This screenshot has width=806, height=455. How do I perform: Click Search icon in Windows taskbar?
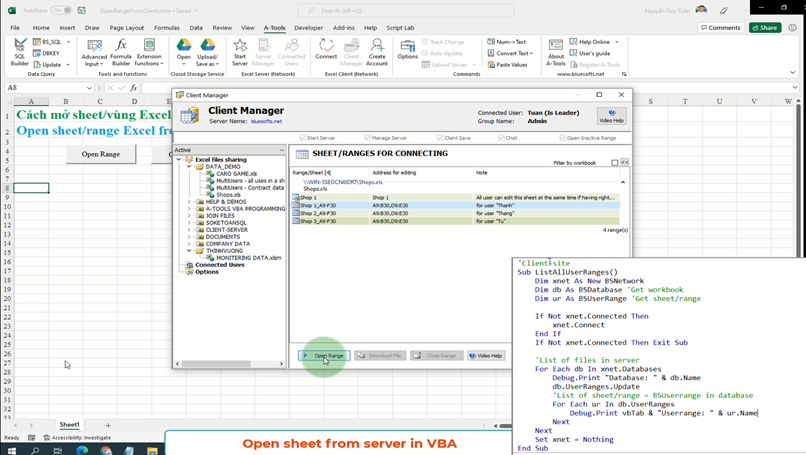click(34, 450)
